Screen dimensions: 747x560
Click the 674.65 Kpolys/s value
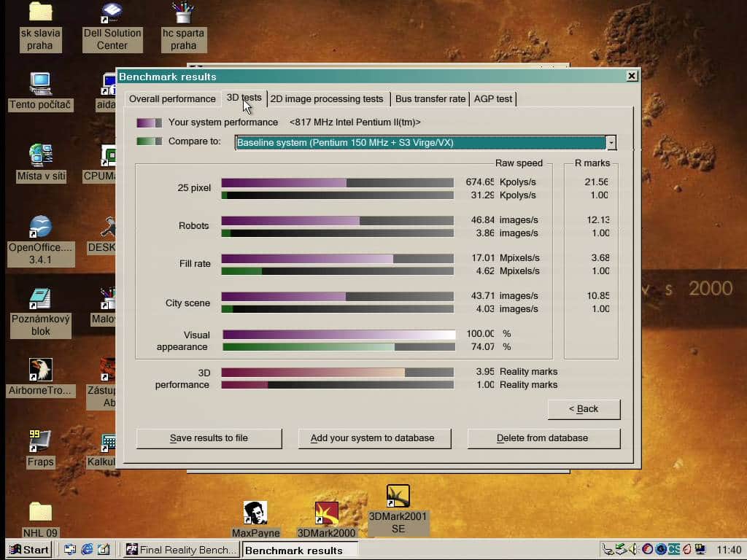pos(500,182)
